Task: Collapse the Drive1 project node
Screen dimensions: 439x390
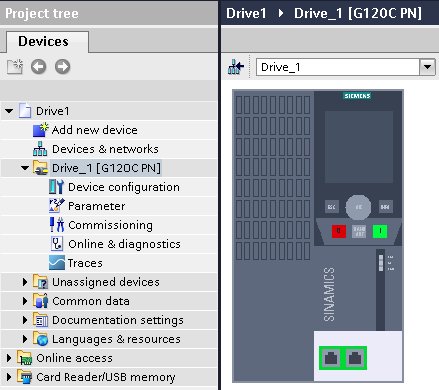Action: coord(9,111)
